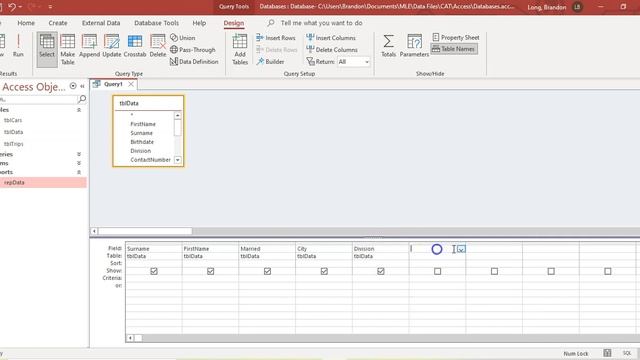Uncheck Show box for Division column
The height and width of the screenshot is (360, 640).
[x=381, y=271]
